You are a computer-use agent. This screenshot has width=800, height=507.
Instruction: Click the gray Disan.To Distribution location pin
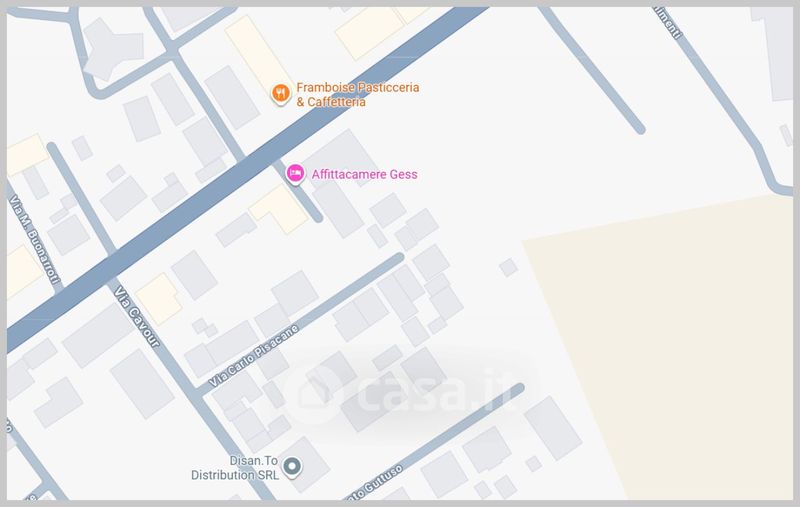292,467
